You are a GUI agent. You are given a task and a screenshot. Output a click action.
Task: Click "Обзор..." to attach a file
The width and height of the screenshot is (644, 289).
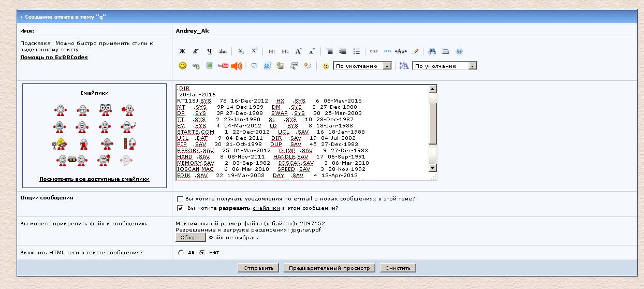pyautogui.click(x=191, y=237)
